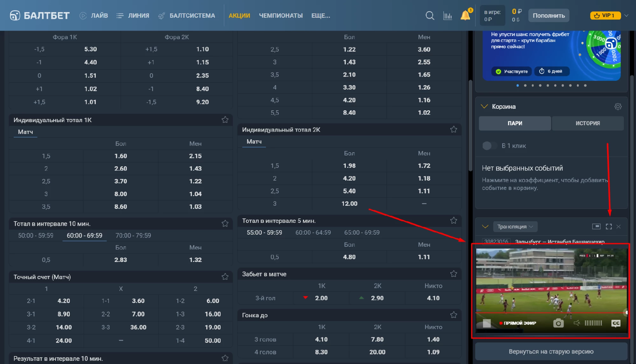Click the 6 дней timer badge

(x=551, y=71)
